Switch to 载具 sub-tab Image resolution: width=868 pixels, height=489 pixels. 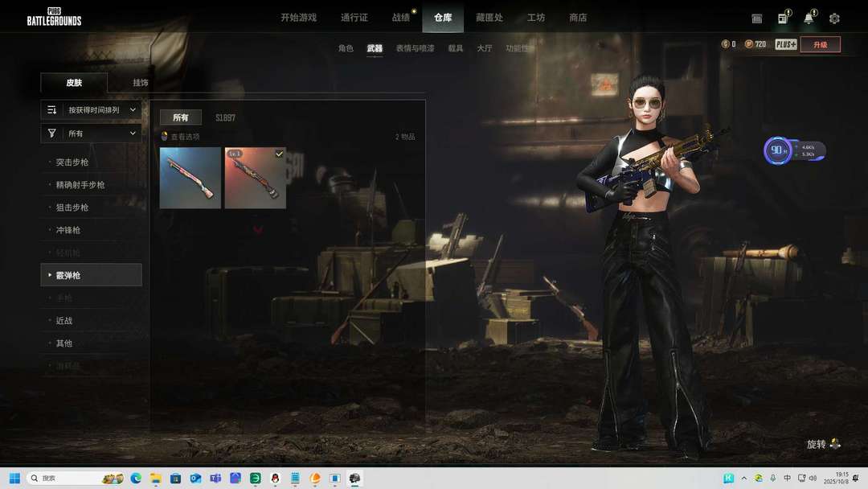456,48
